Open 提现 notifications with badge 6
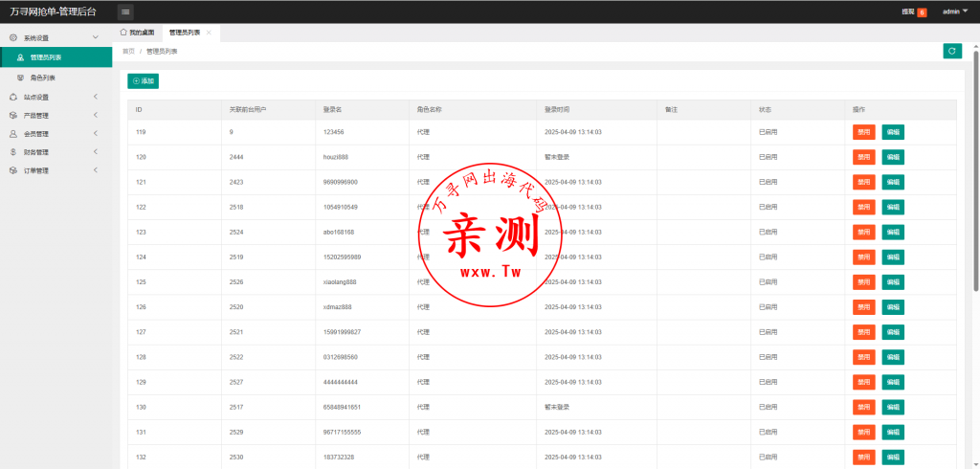Screen dimensions: 980x469 pyautogui.click(x=914, y=11)
